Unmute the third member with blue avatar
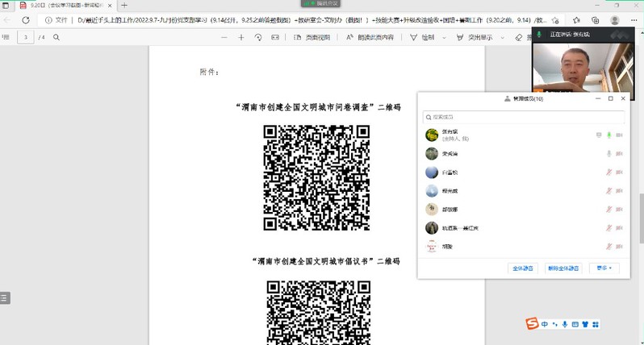The height and width of the screenshot is (345, 644). 609,172
